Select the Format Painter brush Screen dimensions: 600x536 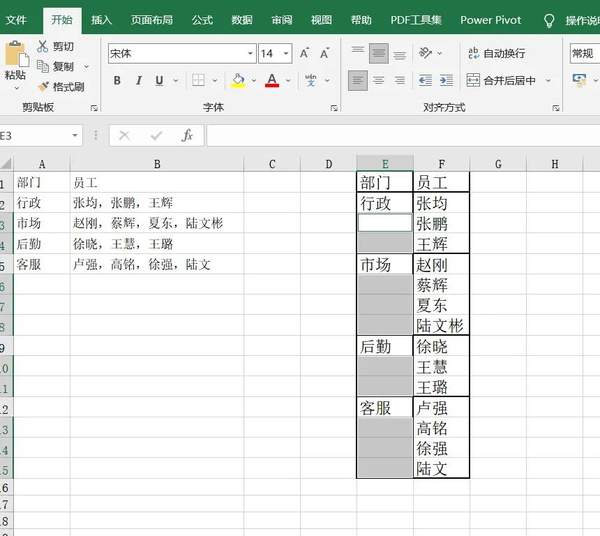click(43, 87)
